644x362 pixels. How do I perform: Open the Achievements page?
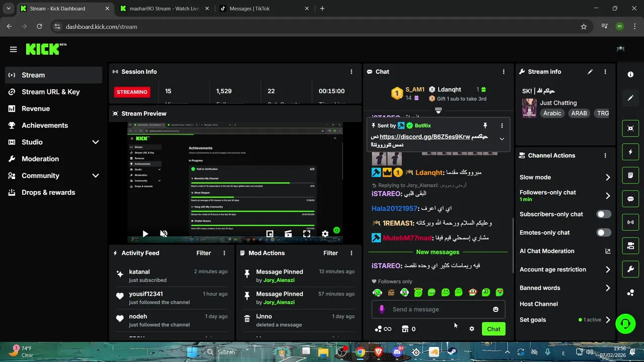point(53,125)
